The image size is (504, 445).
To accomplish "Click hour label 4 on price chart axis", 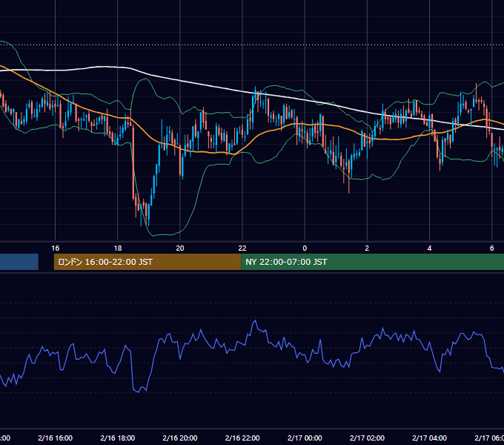I will [x=429, y=248].
